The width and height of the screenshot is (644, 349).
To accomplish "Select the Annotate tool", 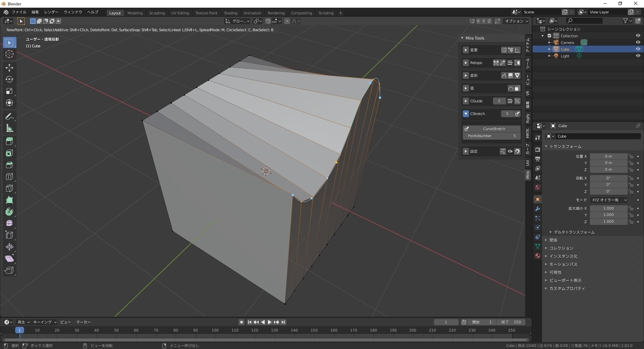I will [9, 117].
